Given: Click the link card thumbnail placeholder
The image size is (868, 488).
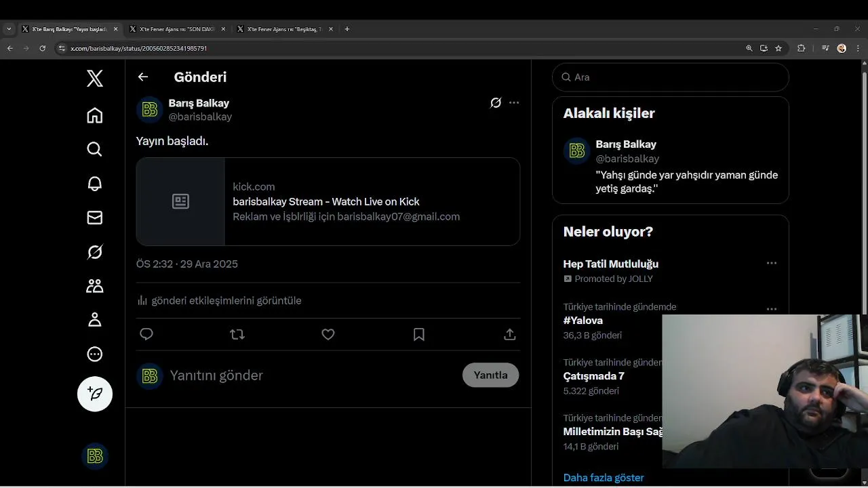Looking at the screenshot, I should coord(180,201).
